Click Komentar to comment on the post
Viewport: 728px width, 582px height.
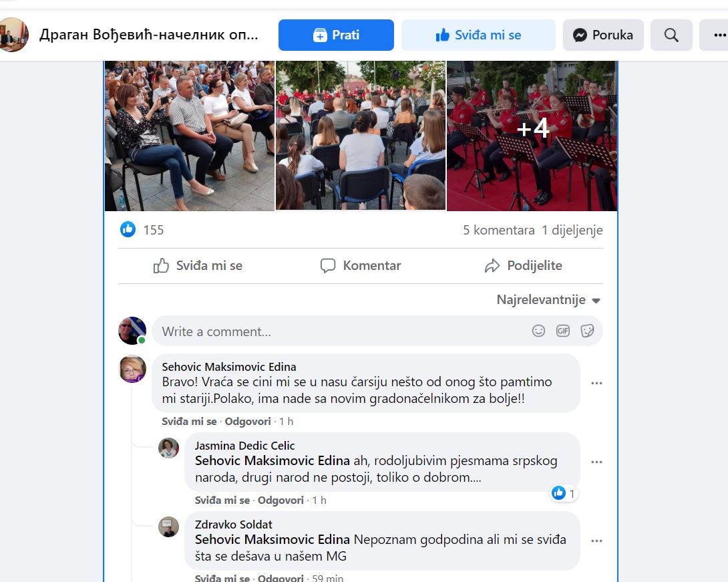coord(361,266)
